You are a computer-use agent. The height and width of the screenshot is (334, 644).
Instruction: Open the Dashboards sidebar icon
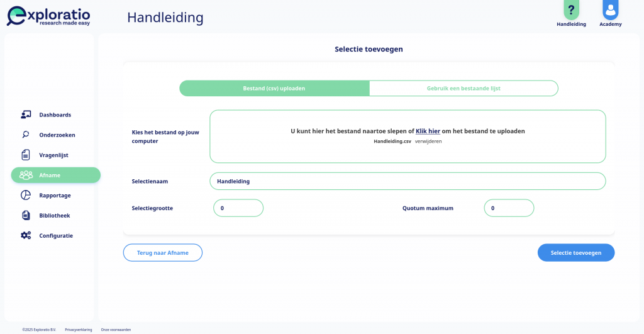pyautogui.click(x=26, y=114)
